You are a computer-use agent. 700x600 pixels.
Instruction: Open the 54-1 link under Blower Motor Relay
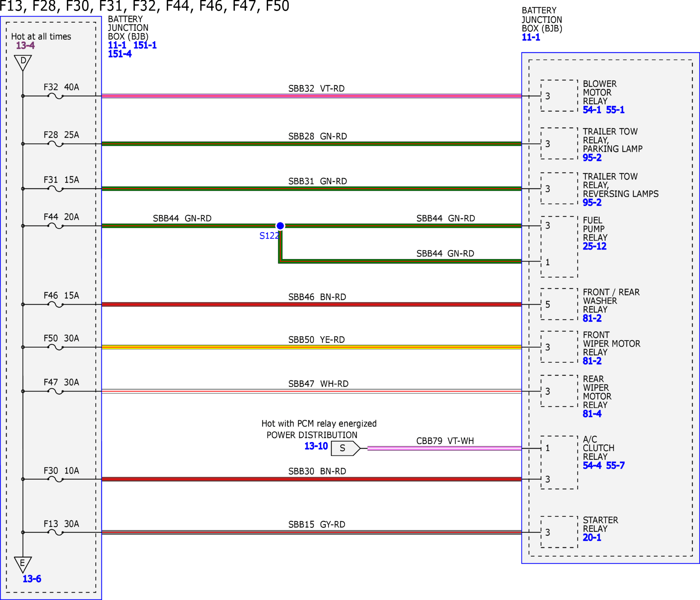[592, 110]
